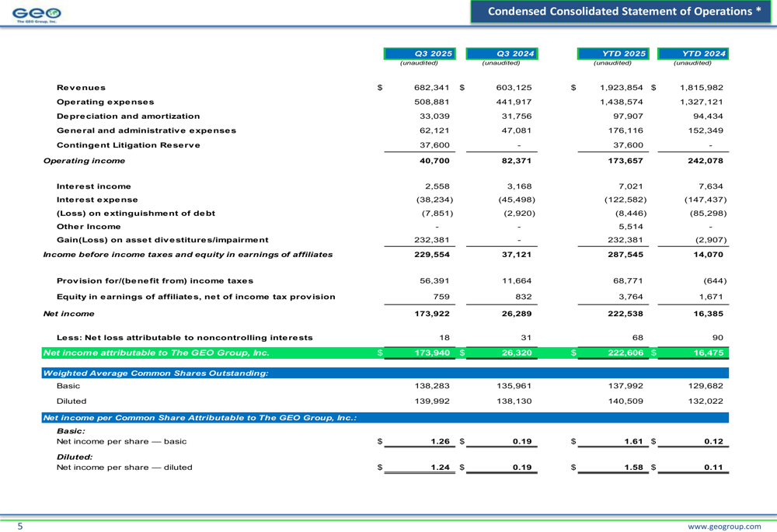
Task: Select the Q3 2025 diluted EPS value 1.24
Action: (440, 468)
